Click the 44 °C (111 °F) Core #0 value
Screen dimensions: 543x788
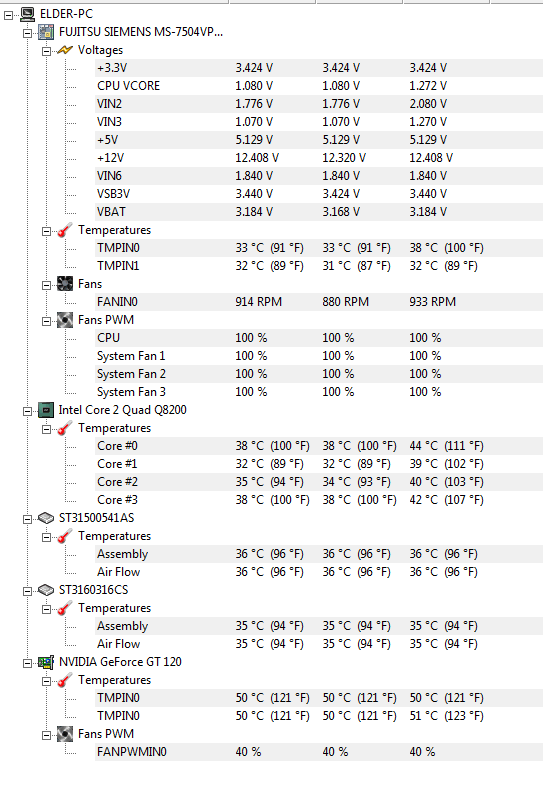[446, 446]
